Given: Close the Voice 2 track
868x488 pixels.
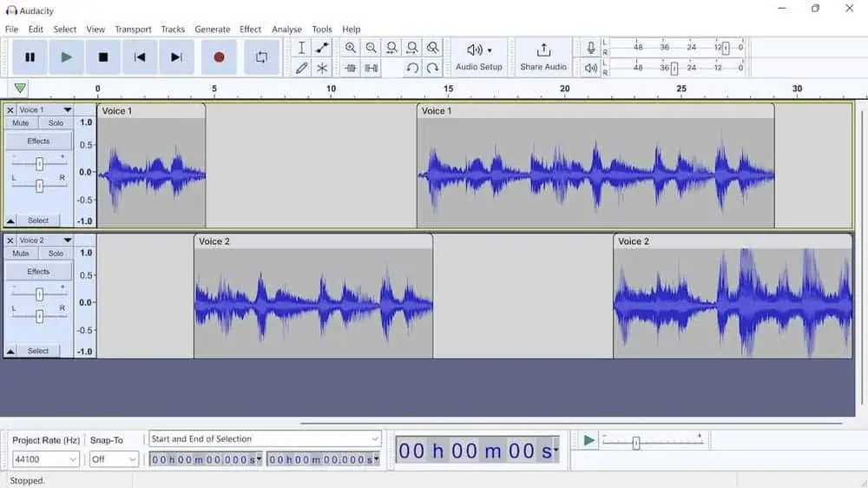Looking at the screenshot, I should point(10,241).
